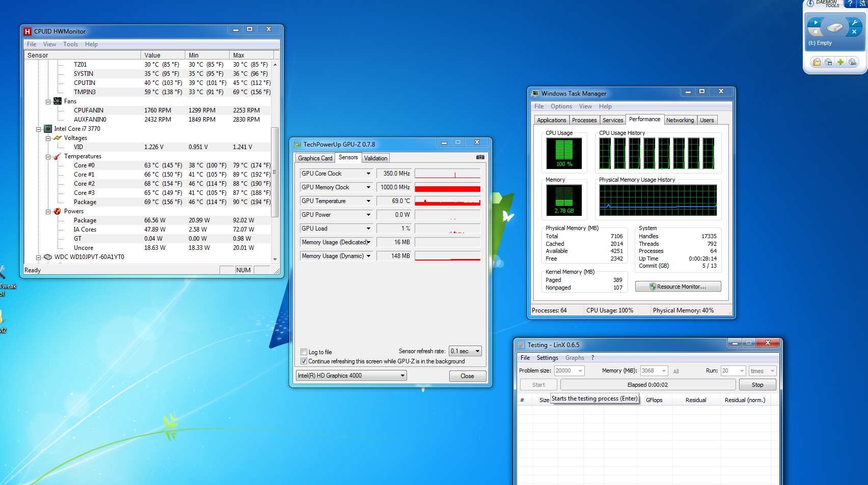Collapse the Temperatures tree branch
868x485 pixels.
[x=48, y=157]
